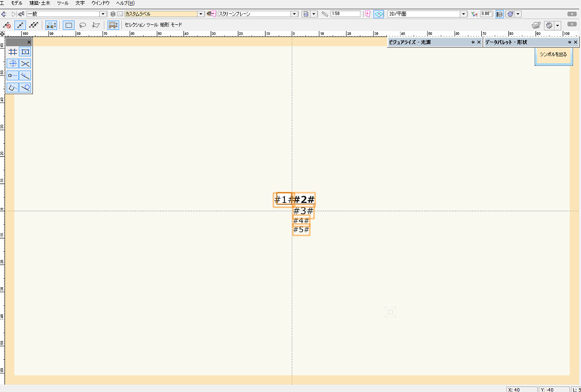Expand the 2D/平面 view dropdown
Screen dimensions: 581x392
(463, 14)
